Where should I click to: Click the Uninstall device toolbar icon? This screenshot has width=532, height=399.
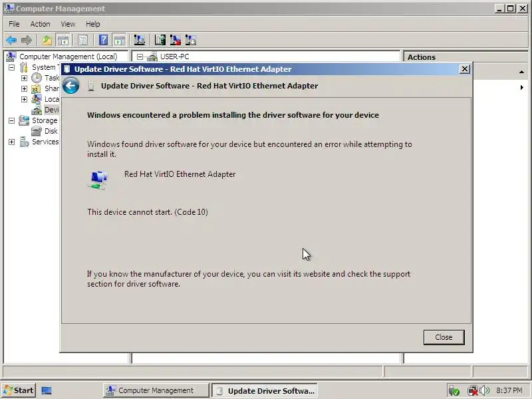[x=176, y=41]
